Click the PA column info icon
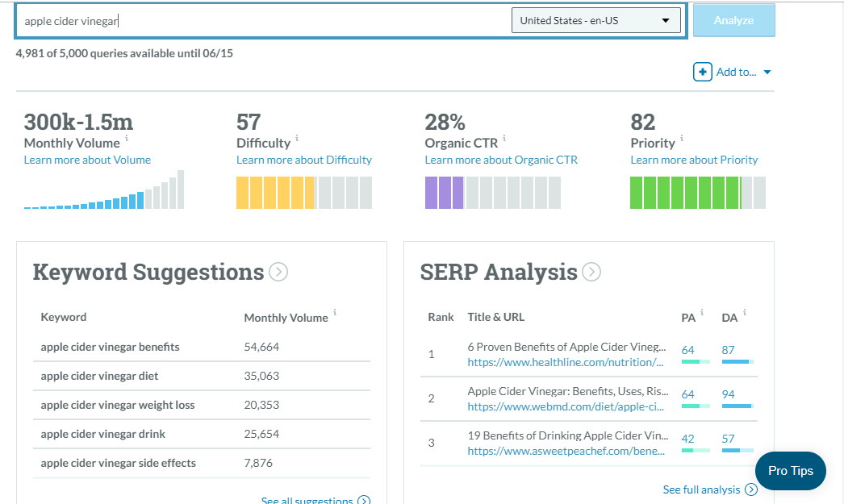844x504 pixels. point(701,313)
